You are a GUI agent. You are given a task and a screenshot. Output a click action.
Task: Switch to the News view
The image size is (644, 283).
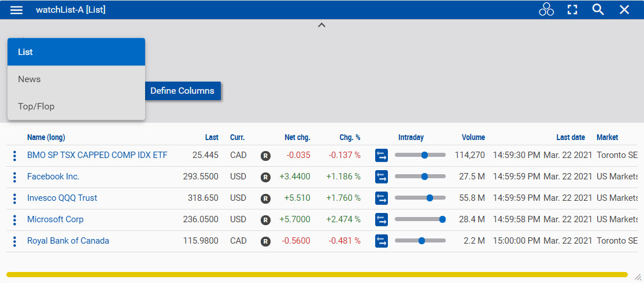coord(76,79)
